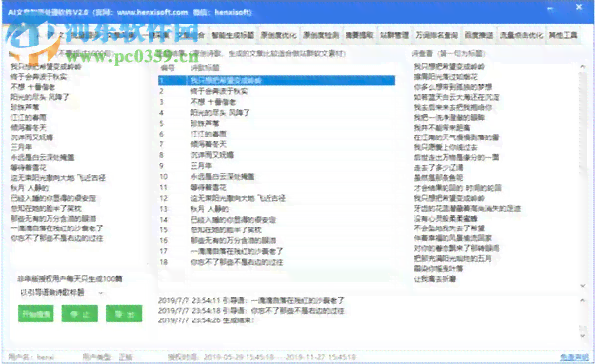Select row numbered 2 in the poem table

point(276,91)
